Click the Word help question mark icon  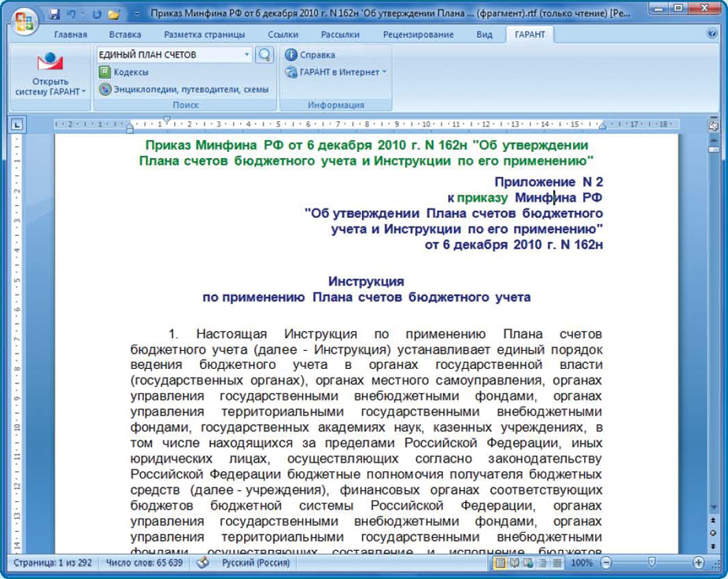[712, 35]
